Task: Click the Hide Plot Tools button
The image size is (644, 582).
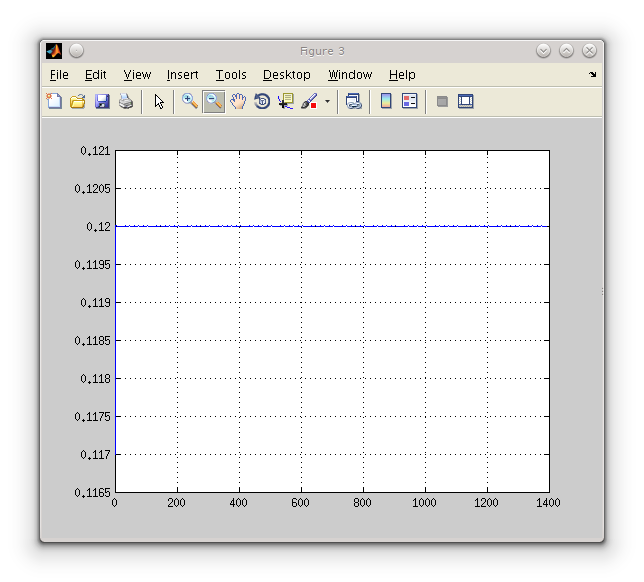Action: point(442,101)
